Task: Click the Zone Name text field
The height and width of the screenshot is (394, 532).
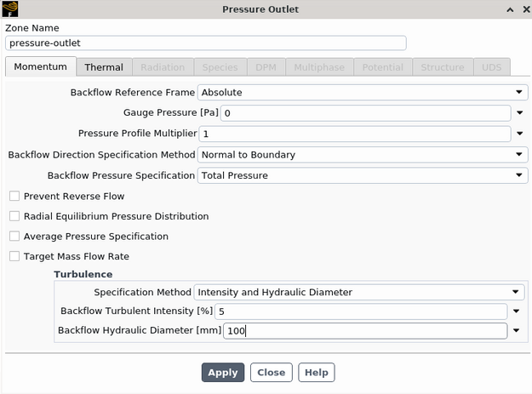Action: [x=205, y=42]
